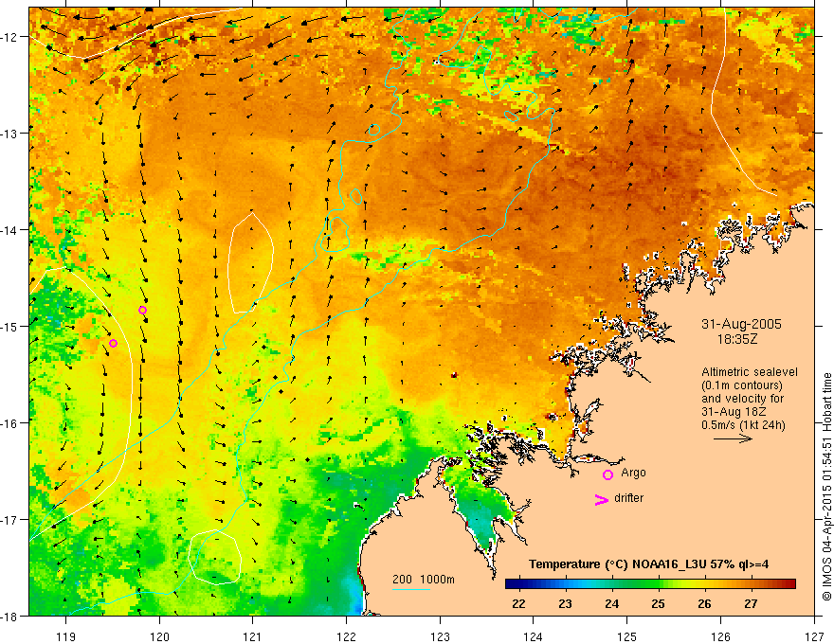Click longitude axis label 123

(x=440, y=636)
